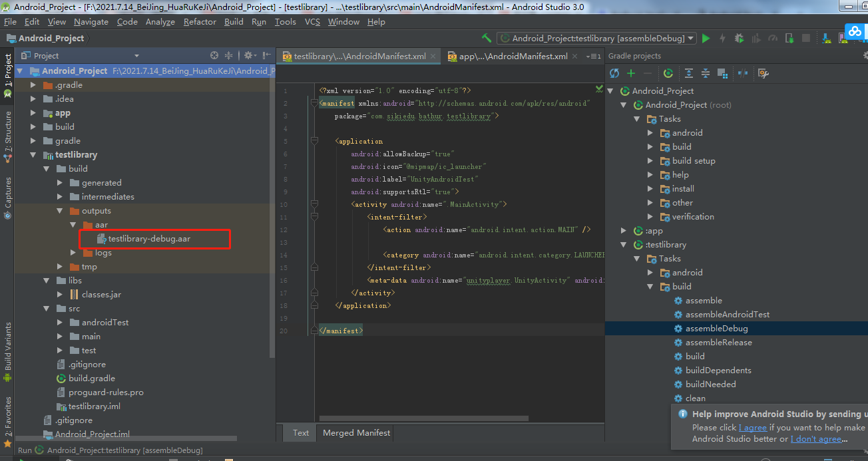Open the Build menu
Viewport: 868px width, 461px height.
click(234, 22)
